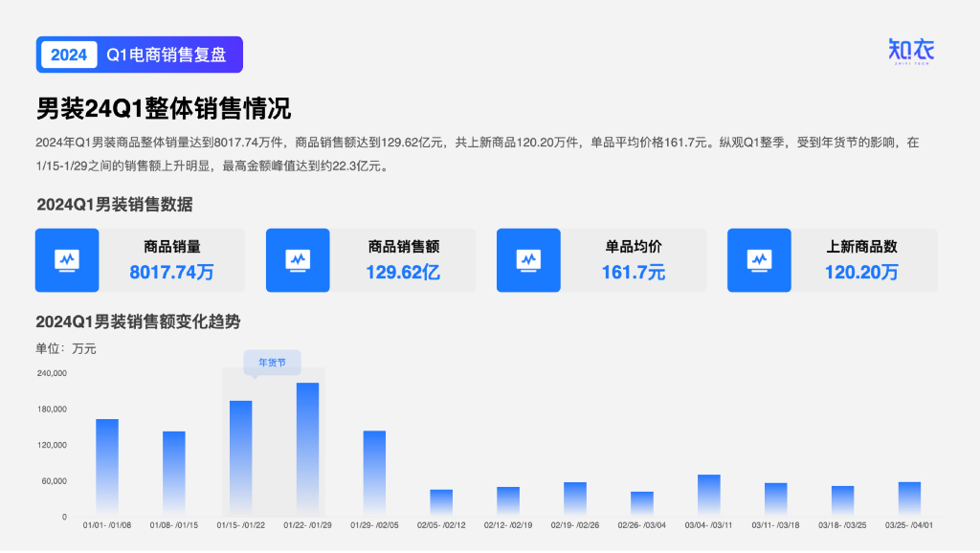The width and height of the screenshot is (980, 553).
Task: Select the heading 2024Q1男装销售数据
Action: click(115, 205)
